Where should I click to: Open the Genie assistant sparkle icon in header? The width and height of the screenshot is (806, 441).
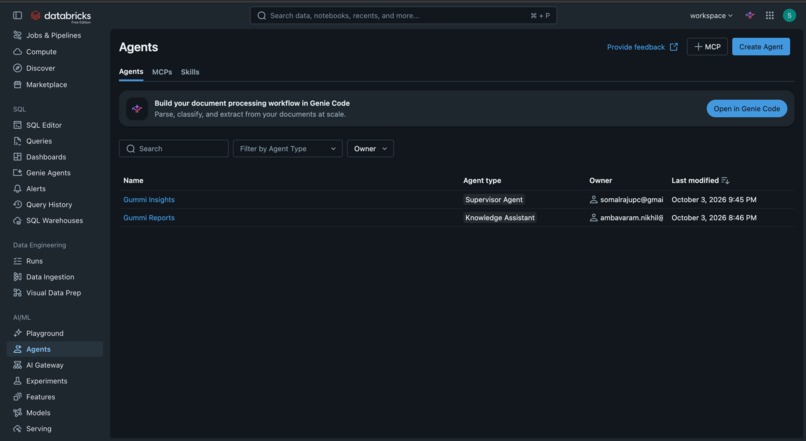coord(750,15)
